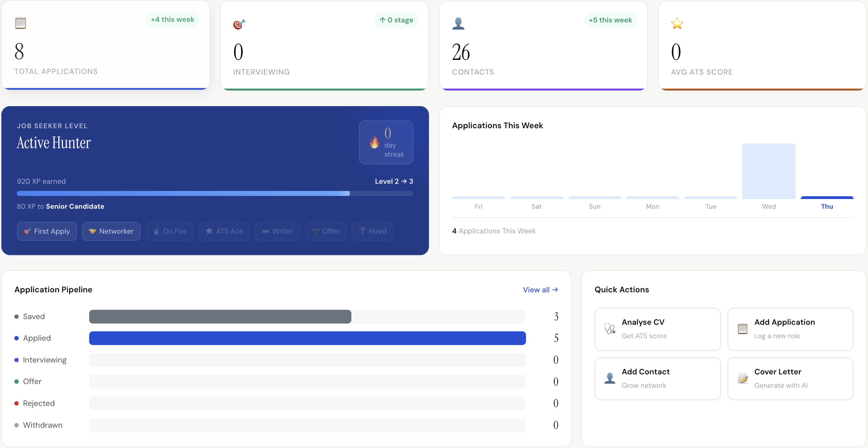Click the 8 total applications number
This screenshot has height=448, width=868.
19,51
